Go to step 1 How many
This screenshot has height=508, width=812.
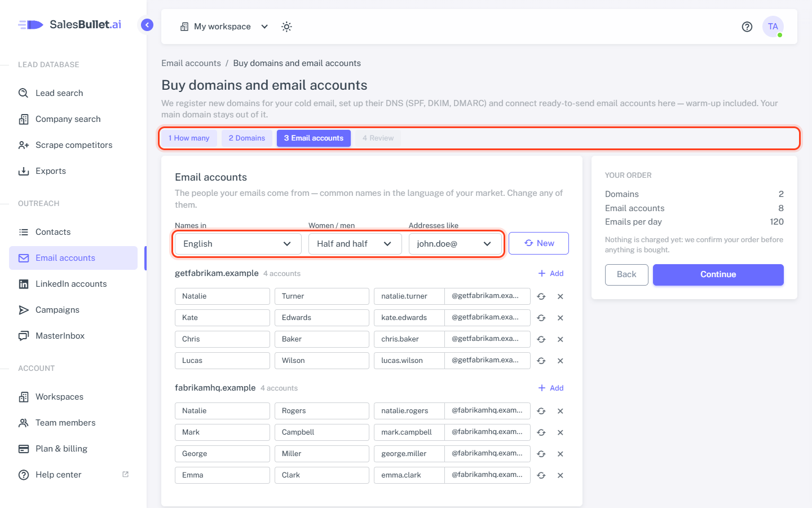tap(189, 138)
